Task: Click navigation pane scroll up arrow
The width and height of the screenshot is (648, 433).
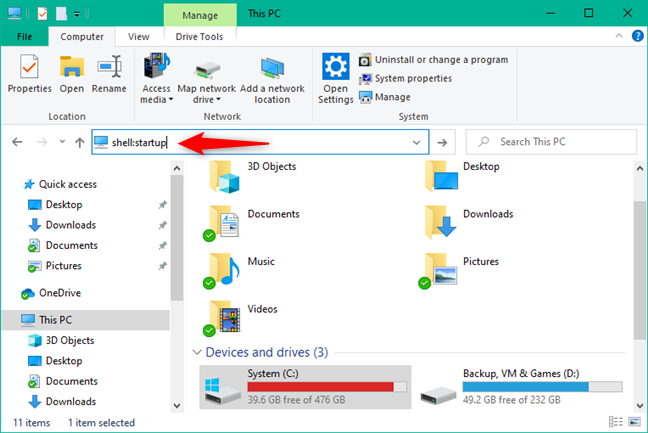Action: [x=177, y=169]
